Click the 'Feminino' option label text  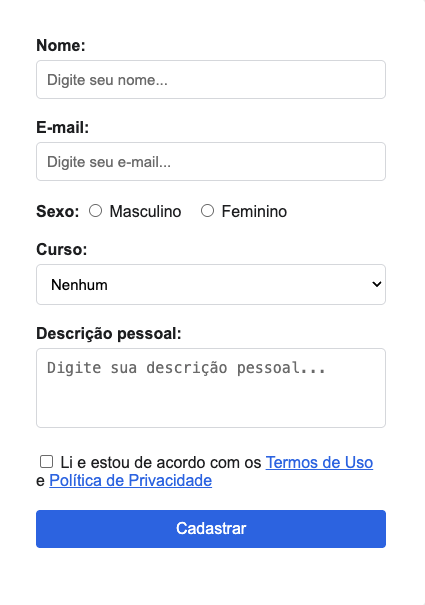click(x=254, y=211)
